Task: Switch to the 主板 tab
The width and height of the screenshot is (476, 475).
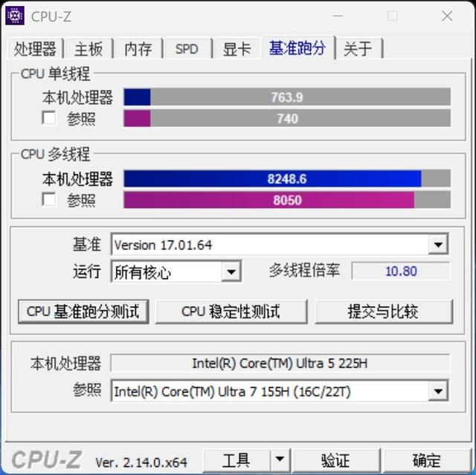Action: tap(89, 48)
